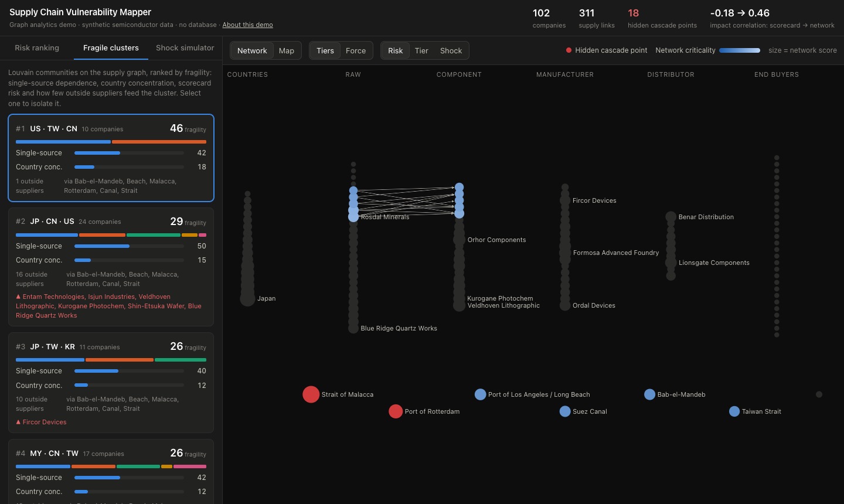844x504 pixels.
Task: Click the Hidden cascade point legend entry
Action: [x=607, y=50]
